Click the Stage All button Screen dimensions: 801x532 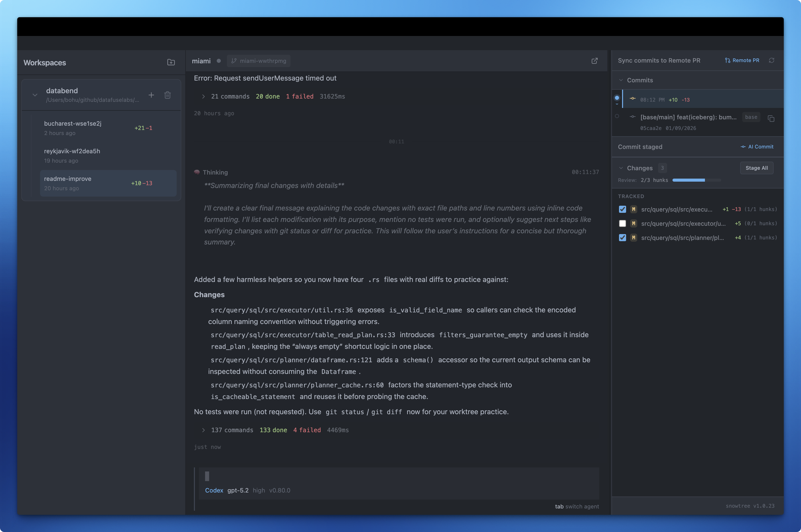pyautogui.click(x=756, y=168)
